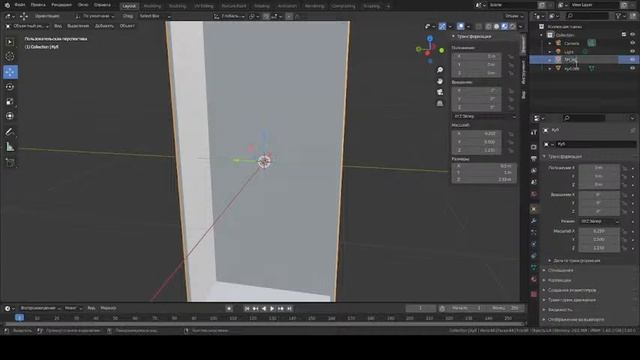The height and width of the screenshot is (360, 640).
Task: Jump to timeline end button
Action: pyautogui.click(x=289, y=309)
